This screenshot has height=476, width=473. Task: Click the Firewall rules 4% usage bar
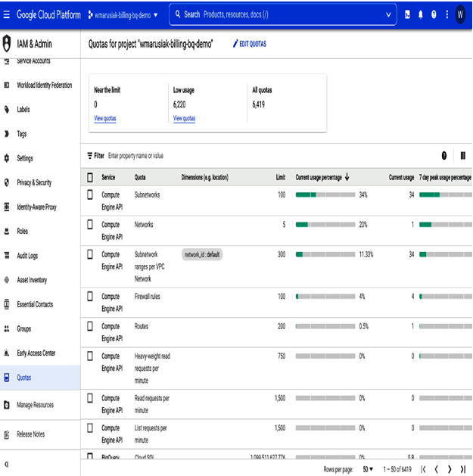[325, 297]
